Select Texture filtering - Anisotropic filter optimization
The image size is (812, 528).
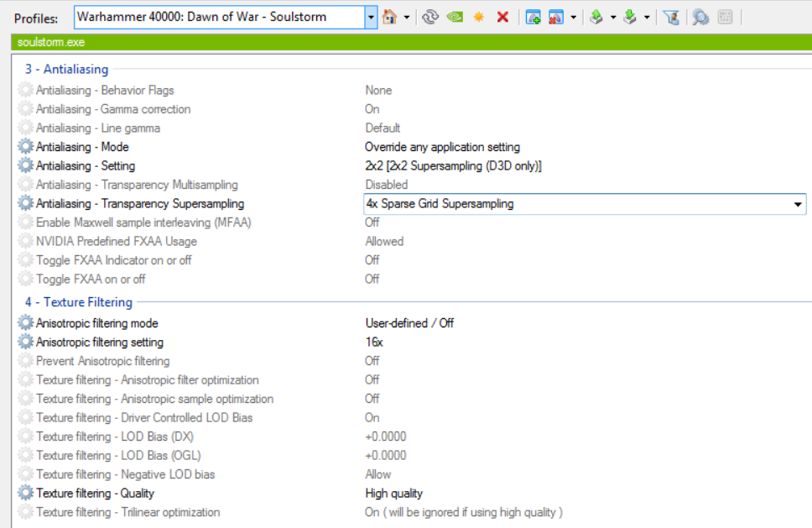click(412, 379)
